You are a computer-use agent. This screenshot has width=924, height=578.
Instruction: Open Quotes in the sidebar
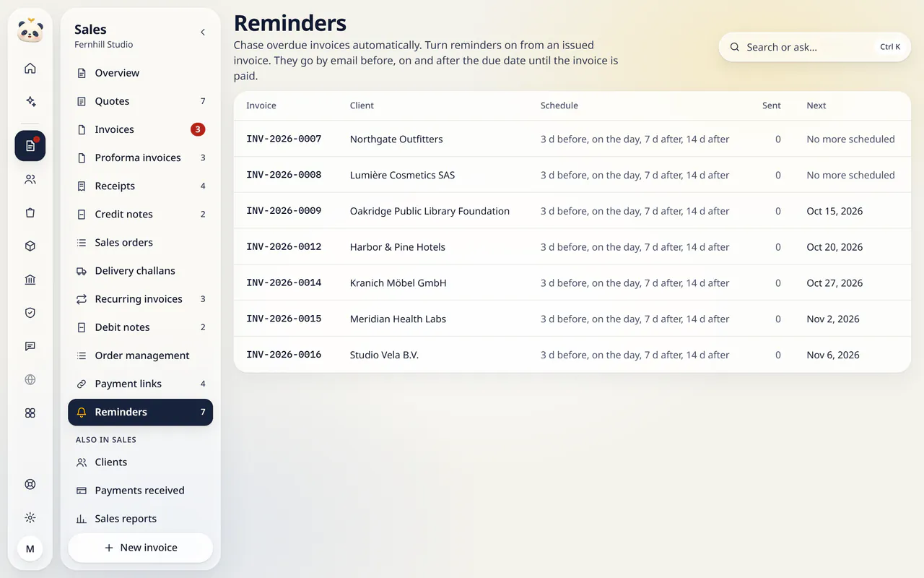(x=141, y=101)
